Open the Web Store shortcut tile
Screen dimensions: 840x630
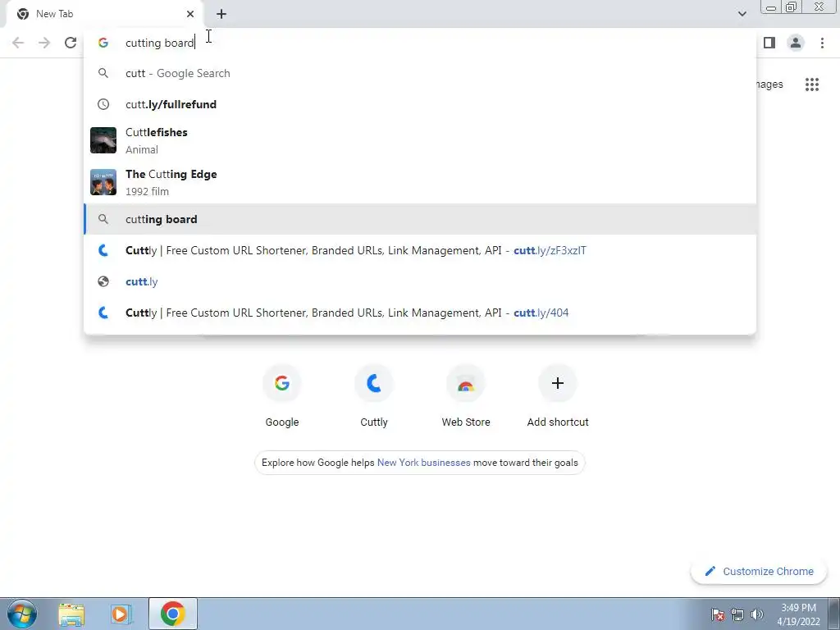(x=466, y=395)
